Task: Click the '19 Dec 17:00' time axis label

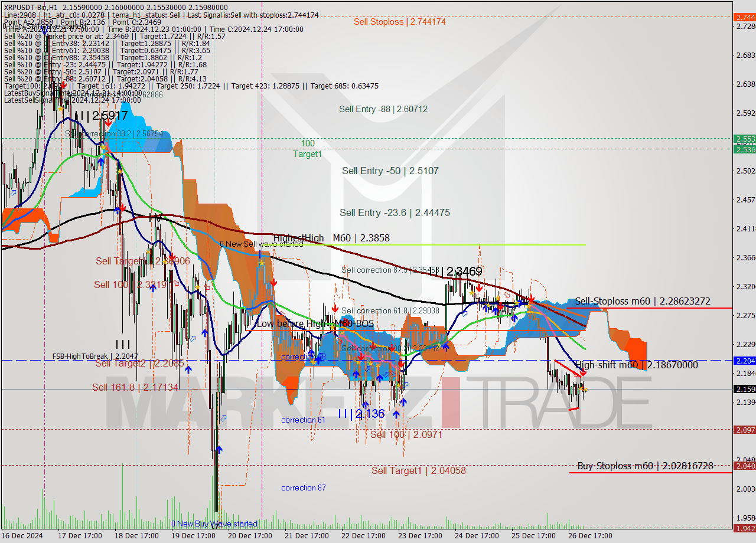Action: click(x=193, y=536)
